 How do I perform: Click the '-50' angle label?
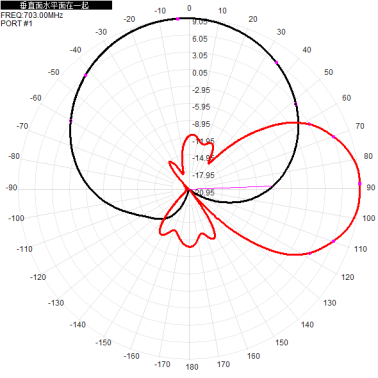point(54,72)
